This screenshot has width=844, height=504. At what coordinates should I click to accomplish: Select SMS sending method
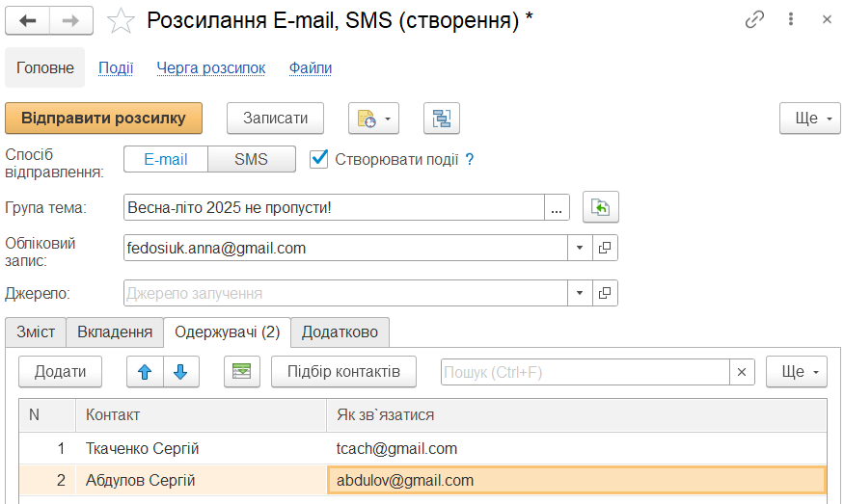(x=252, y=159)
